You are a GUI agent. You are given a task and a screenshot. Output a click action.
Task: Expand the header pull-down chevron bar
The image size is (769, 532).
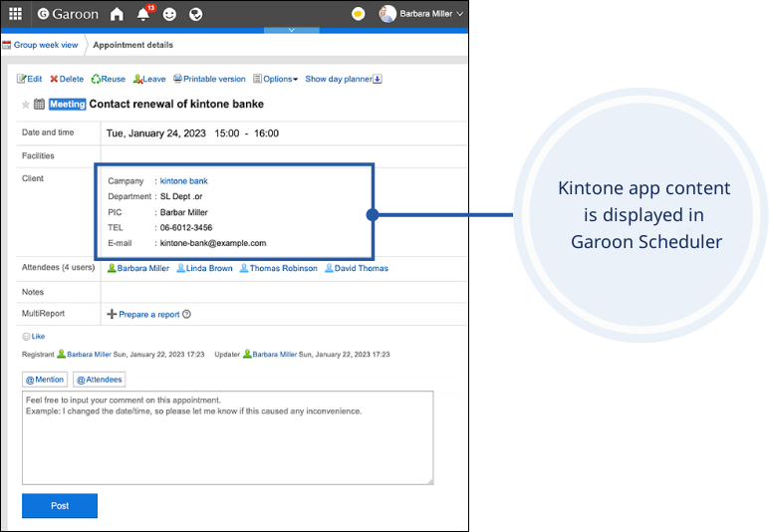[x=291, y=31]
